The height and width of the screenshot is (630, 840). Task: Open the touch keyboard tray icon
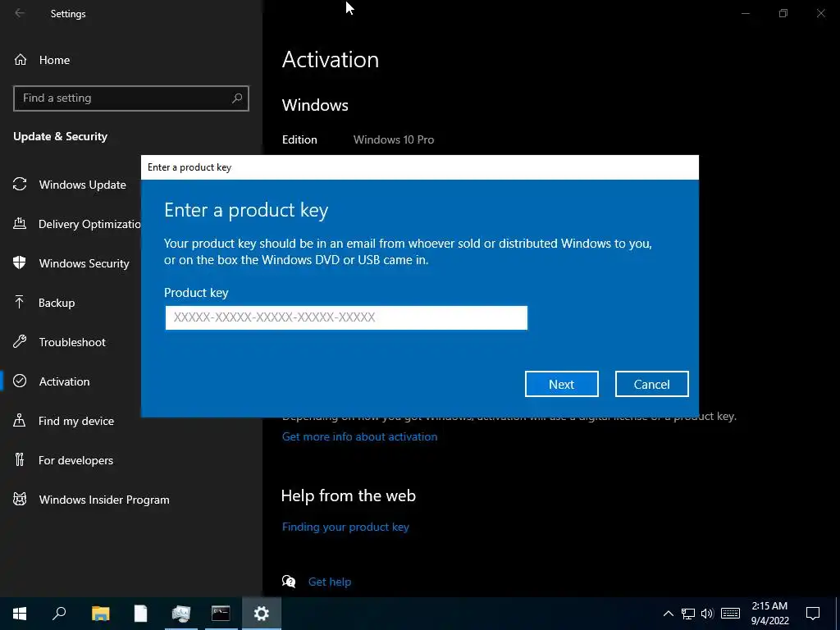tap(730, 614)
